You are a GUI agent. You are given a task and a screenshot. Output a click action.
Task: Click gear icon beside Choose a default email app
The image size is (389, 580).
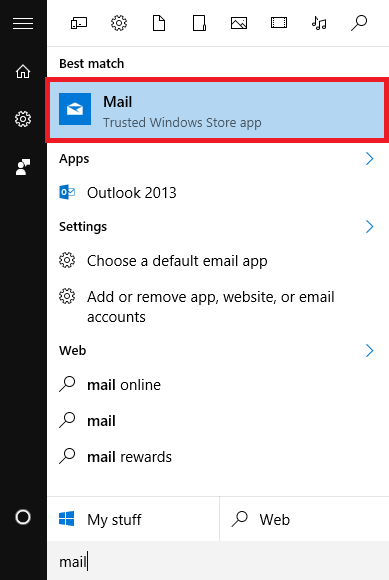pos(67,260)
